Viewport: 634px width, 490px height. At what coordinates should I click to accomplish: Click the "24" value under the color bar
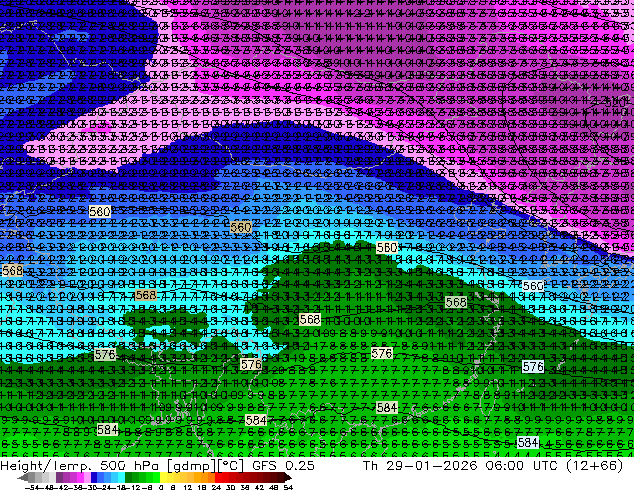tap(216, 487)
